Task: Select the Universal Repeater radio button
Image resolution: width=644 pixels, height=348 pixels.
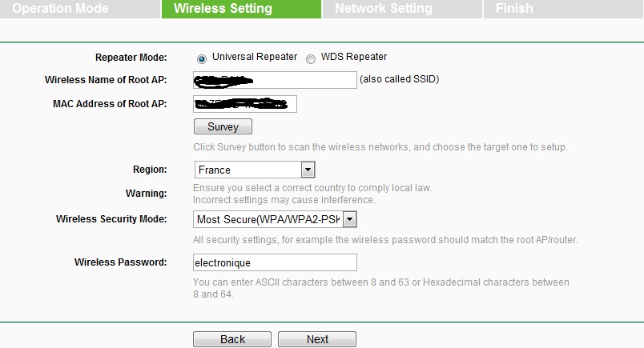Action: coord(202,58)
